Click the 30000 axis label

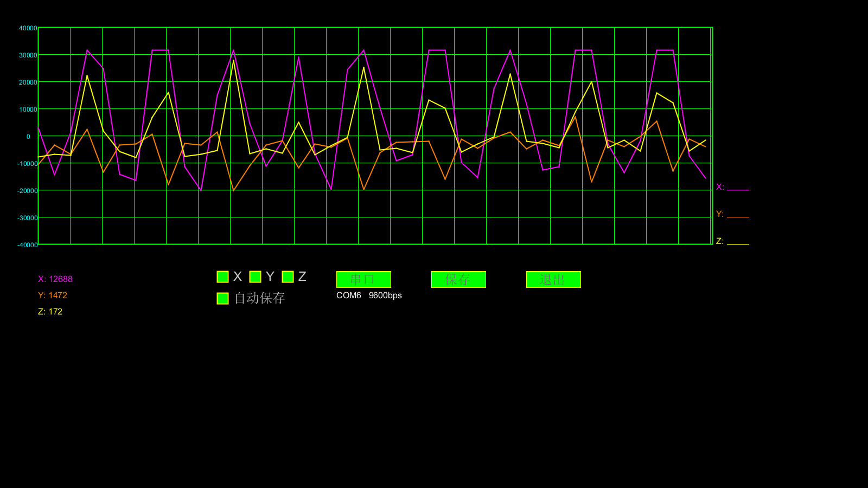coord(28,55)
